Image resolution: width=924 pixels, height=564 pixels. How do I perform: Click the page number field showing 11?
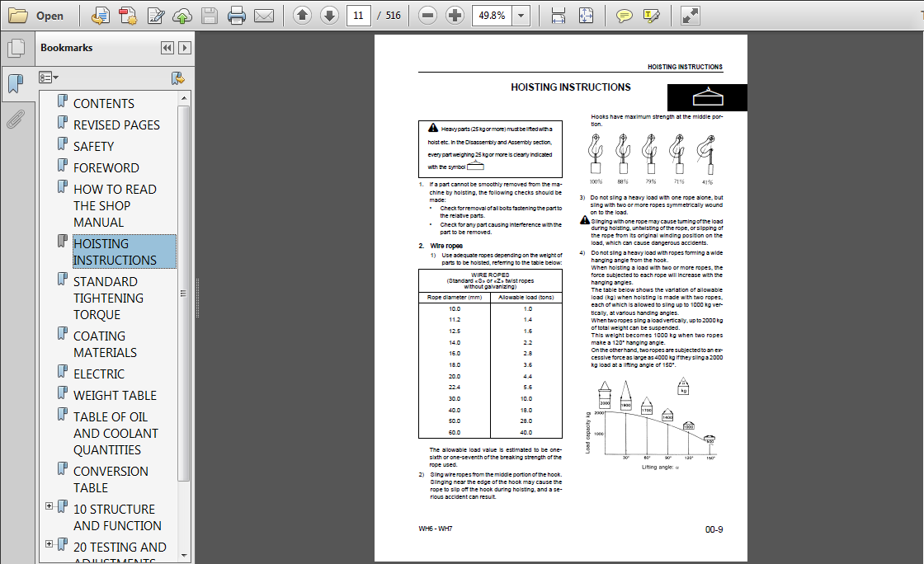click(x=358, y=16)
